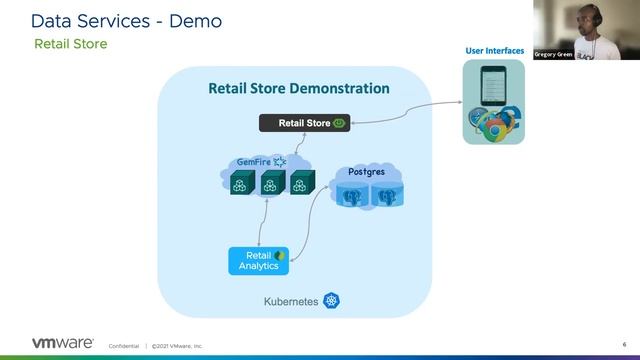Viewport: 640px width, 360px height.
Task: Click the left Postgres database cylinder
Action: (351, 194)
